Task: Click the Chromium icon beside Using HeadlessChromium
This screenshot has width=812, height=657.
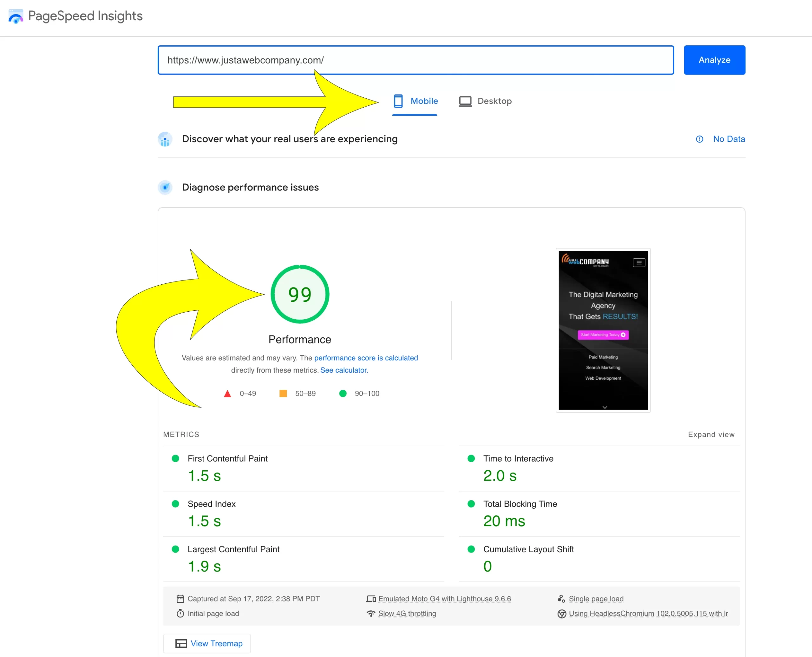Action: click(x=562, y=614)
